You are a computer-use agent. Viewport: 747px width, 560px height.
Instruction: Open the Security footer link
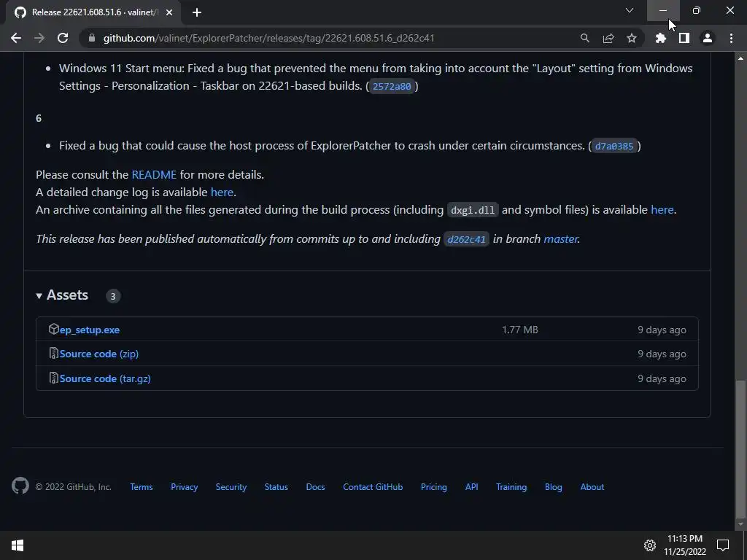[231, 487]
